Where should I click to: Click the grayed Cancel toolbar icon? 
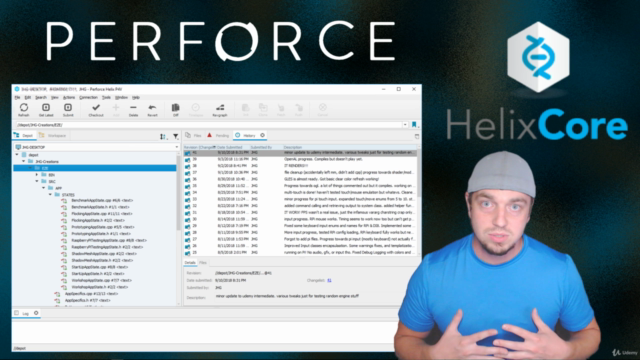pos(322,107)
